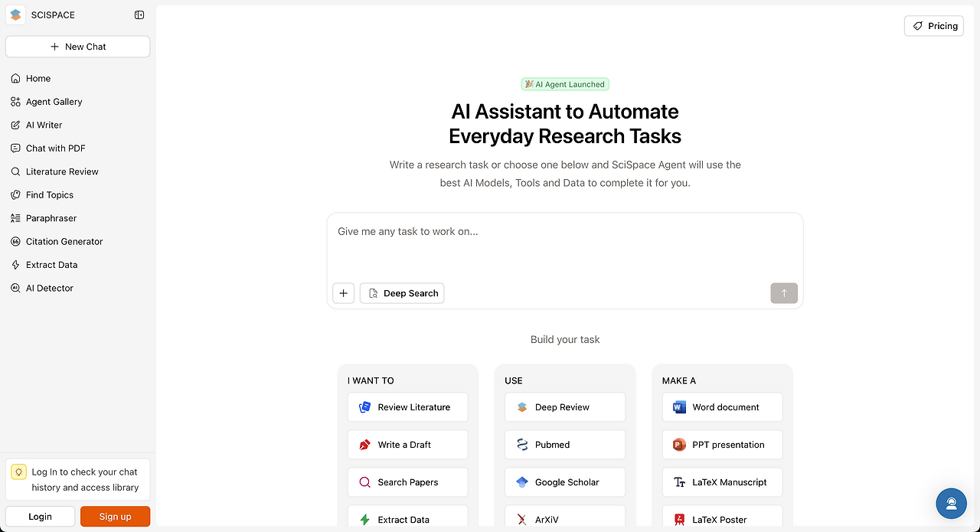Click the 'AI Assistant to Automate' headline
The width and height of the screenshot is (980, 532).
pos(565,112)
